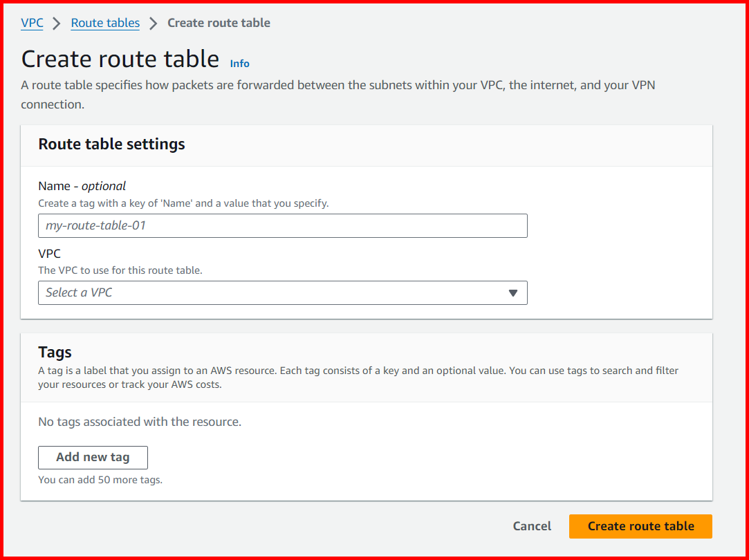Viewport: 749px width, 560px height.
Task: Click the dropdown caret on the VPC selector
Action: (x=513, y=292)
